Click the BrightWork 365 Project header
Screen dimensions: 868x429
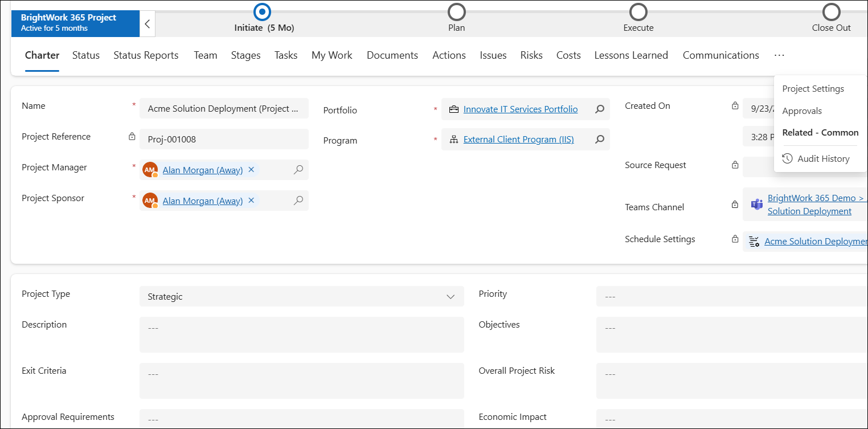coord(75,23)
